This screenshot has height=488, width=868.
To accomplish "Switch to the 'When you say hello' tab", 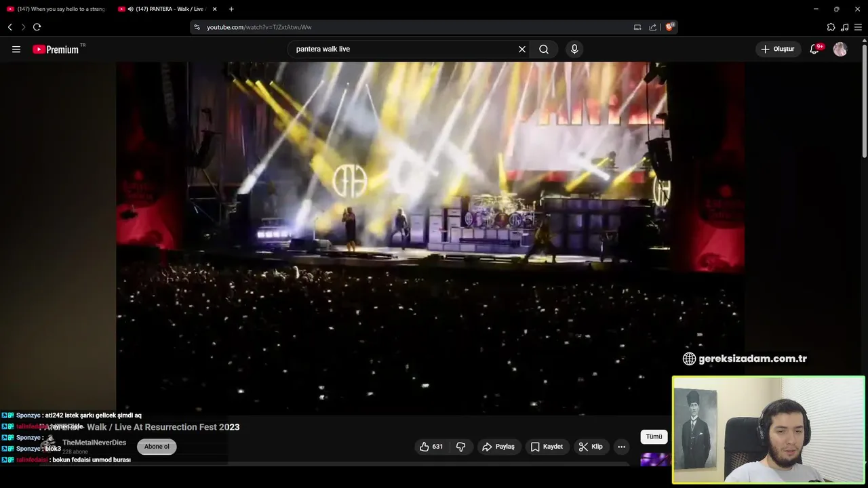I will pos(56,9).
